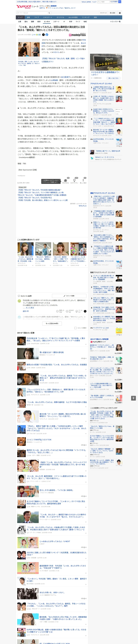Open the トップ navigation tab

[20, 17]
